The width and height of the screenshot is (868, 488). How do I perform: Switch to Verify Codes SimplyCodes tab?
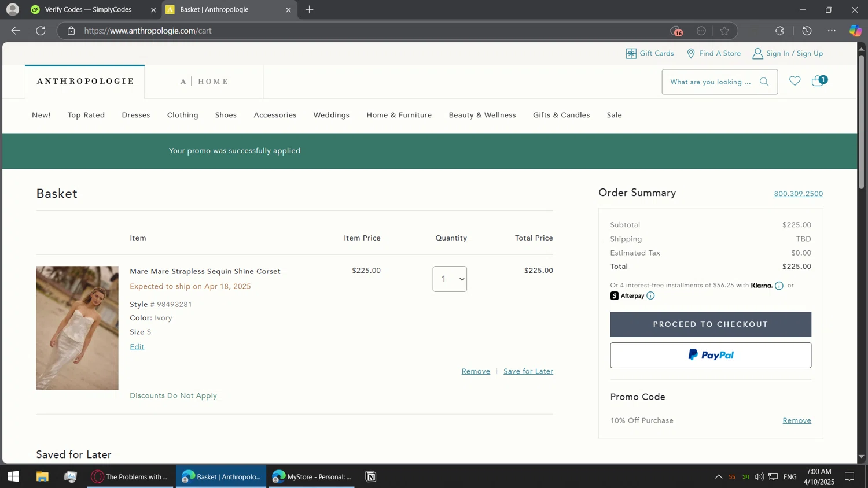pyautogui.click(x=88, y=10)
